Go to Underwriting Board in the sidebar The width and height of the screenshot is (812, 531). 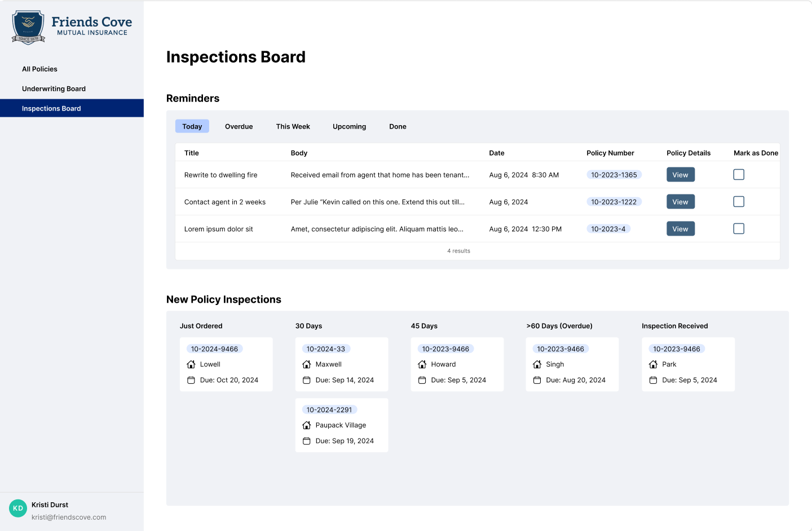pyautogui.click(x=54, y=89)
